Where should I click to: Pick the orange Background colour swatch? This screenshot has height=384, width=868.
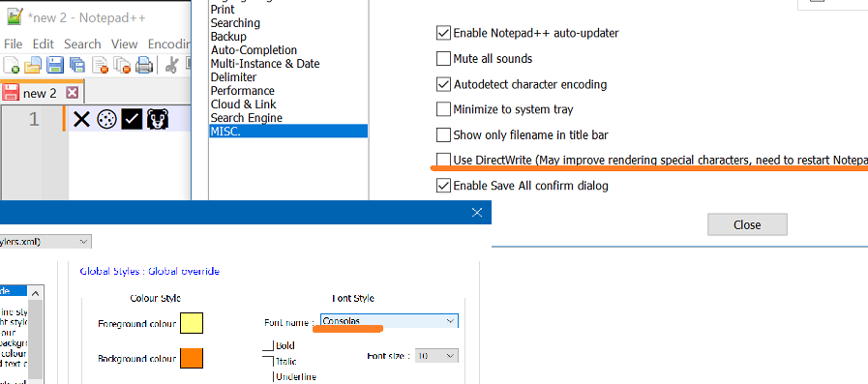click(192, 358)
